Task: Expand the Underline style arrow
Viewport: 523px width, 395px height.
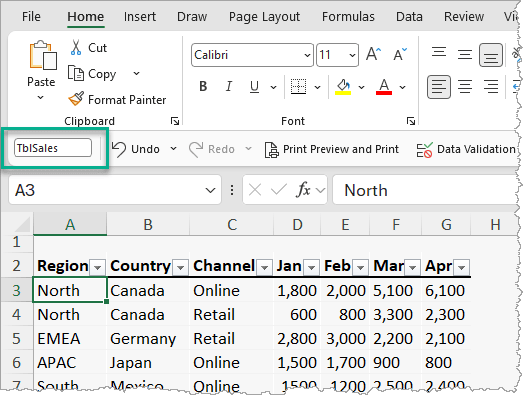Action: pyautogui.click(x=273, y=87)
